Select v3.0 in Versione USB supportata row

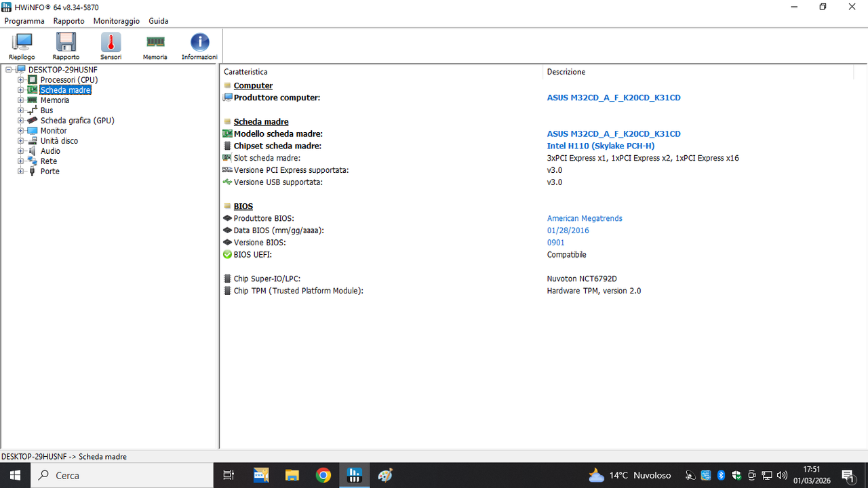[x=555, y=182]
